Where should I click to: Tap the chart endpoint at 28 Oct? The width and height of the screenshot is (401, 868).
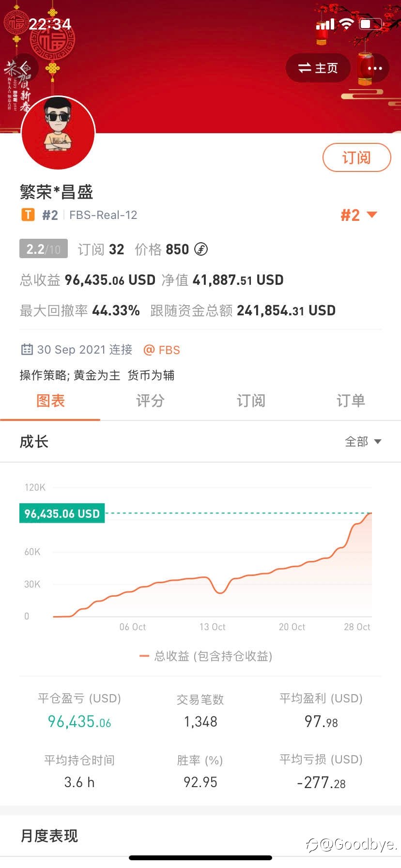[x=370, y=513]
